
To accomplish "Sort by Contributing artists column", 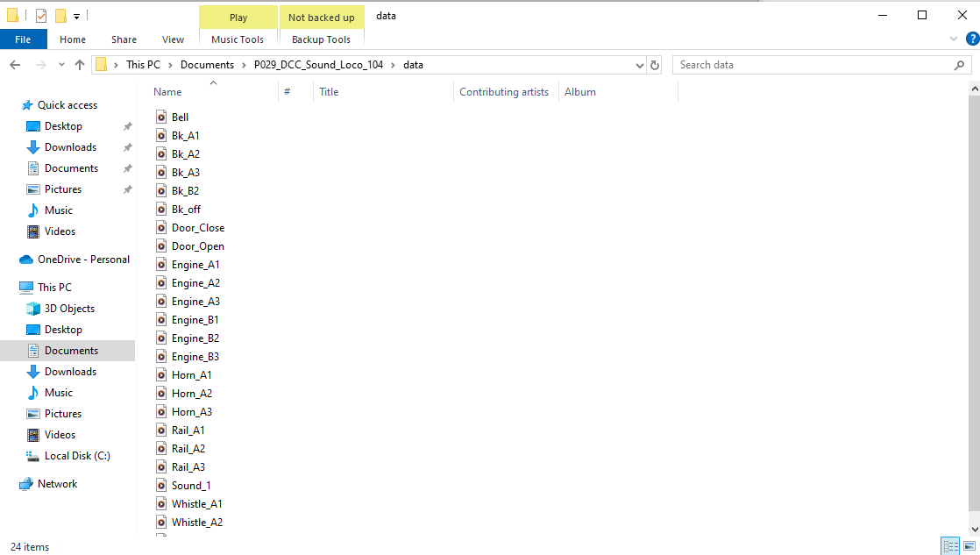I will coord(506,92).
